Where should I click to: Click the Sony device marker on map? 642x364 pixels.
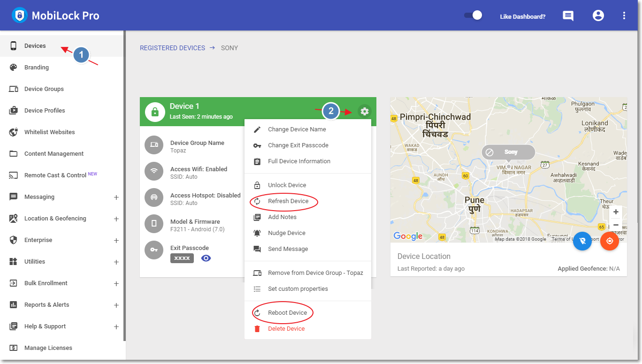coord(508,152)
